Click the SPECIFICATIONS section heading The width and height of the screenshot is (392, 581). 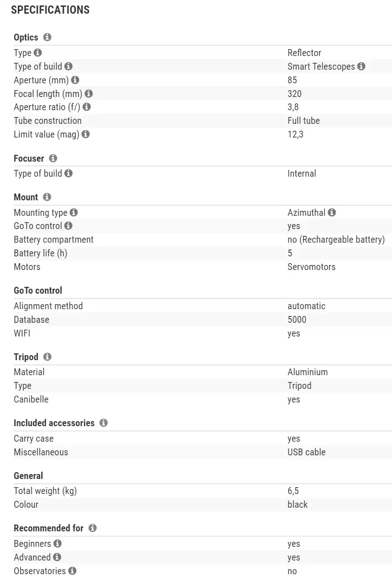(x=50, y=10)
